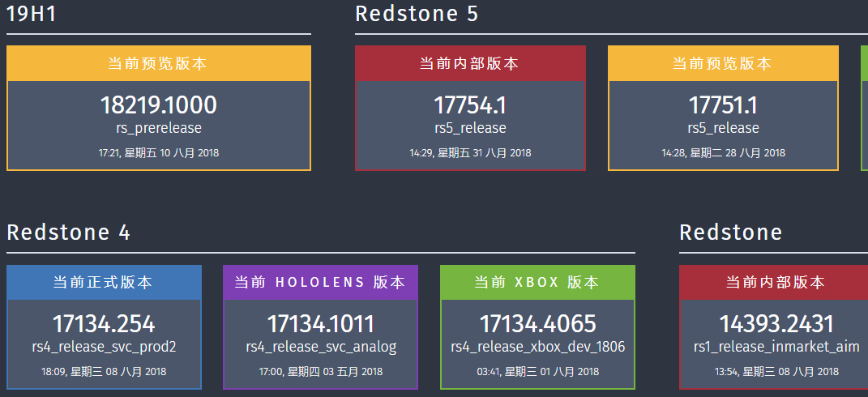Click rs4_release_svc_prod2 branch label
The width and height of the screenshot is (868, 397).
(x=104, y=347)
